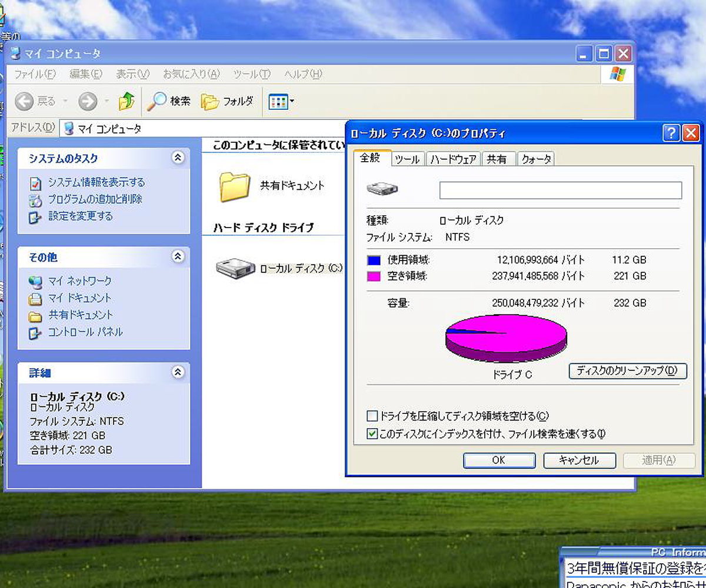
Task: Open the 表示(V) menu
Action: point(132,74)
